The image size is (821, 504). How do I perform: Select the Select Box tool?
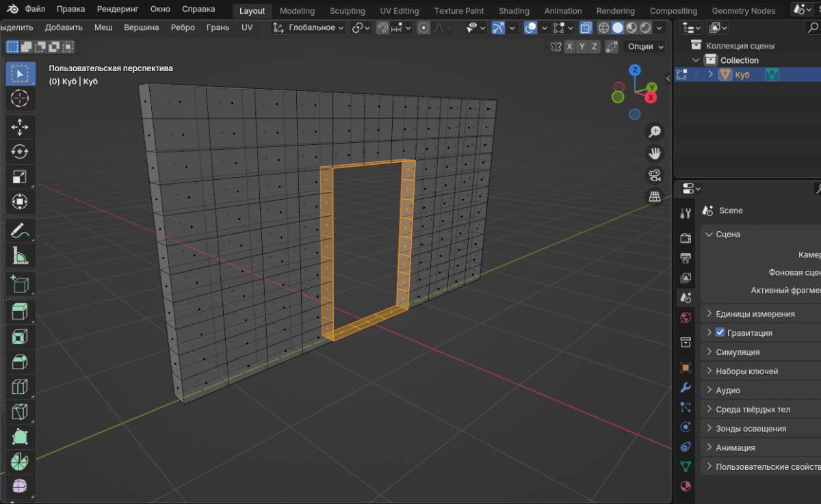click(20, 73)
